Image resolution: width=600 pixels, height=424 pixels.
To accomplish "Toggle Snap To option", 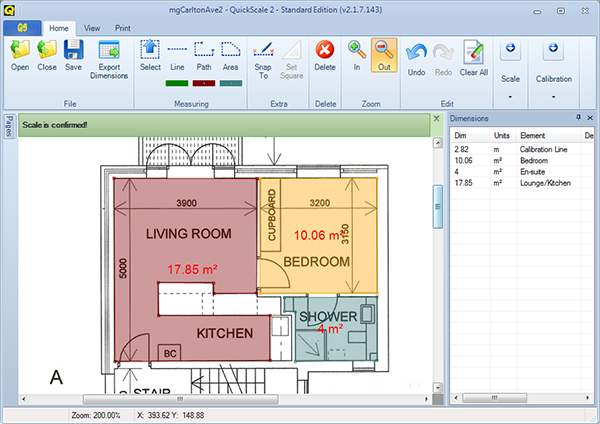I will point(265,58).
